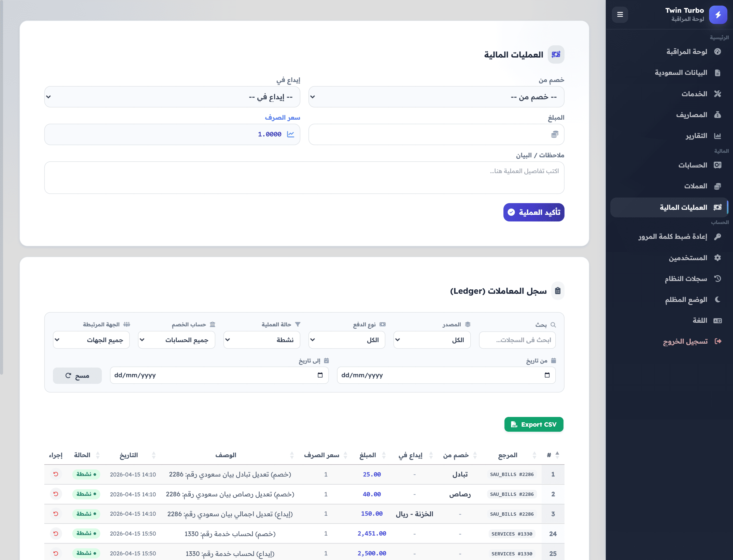Click the ledger search field ابحث في السجلات
Image resolution: width=733 pixels, height=560 pixels.
(x=517, y=340)
